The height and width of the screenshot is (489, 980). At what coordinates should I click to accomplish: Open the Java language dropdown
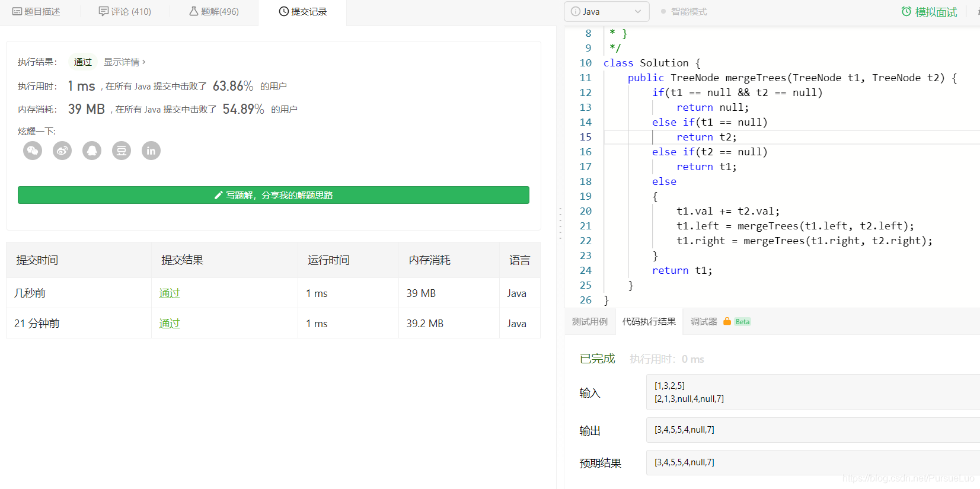point(606,11)
